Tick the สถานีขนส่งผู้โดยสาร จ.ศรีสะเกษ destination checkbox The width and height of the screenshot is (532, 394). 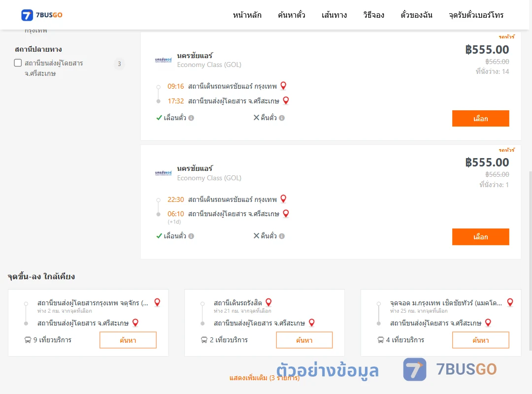point(18,63)
